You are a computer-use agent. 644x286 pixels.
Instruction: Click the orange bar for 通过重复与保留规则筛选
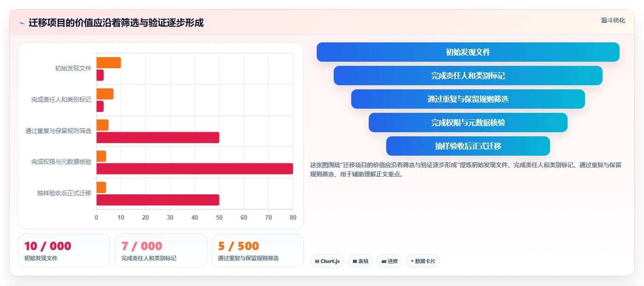[x=102, y=125]
